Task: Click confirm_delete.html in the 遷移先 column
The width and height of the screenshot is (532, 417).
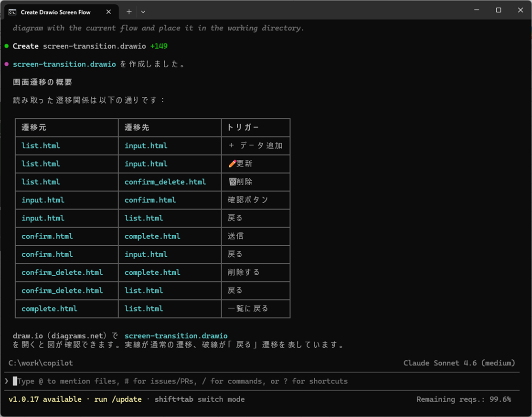Action: (165, 182)
